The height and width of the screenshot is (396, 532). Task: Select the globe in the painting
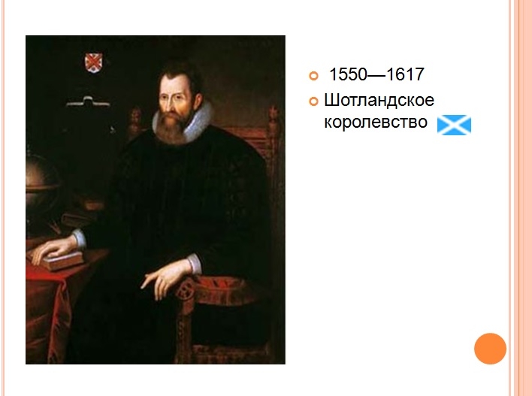pos(42,182)
